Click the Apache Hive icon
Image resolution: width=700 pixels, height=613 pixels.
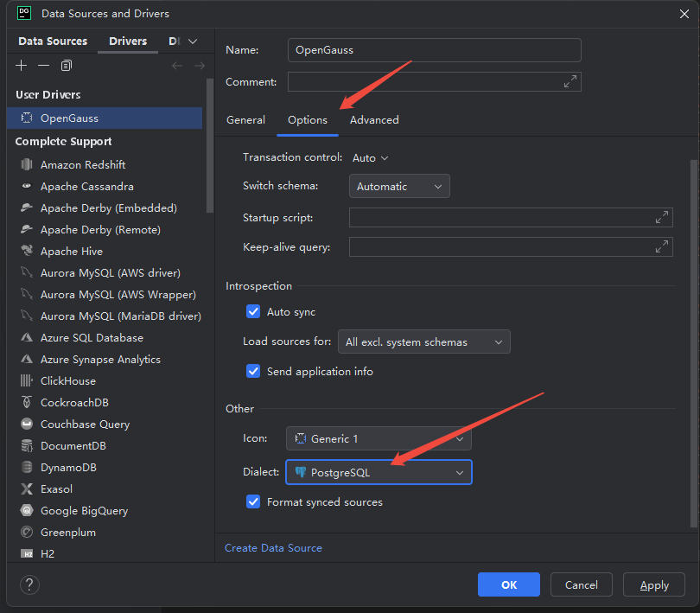[27, 251]
